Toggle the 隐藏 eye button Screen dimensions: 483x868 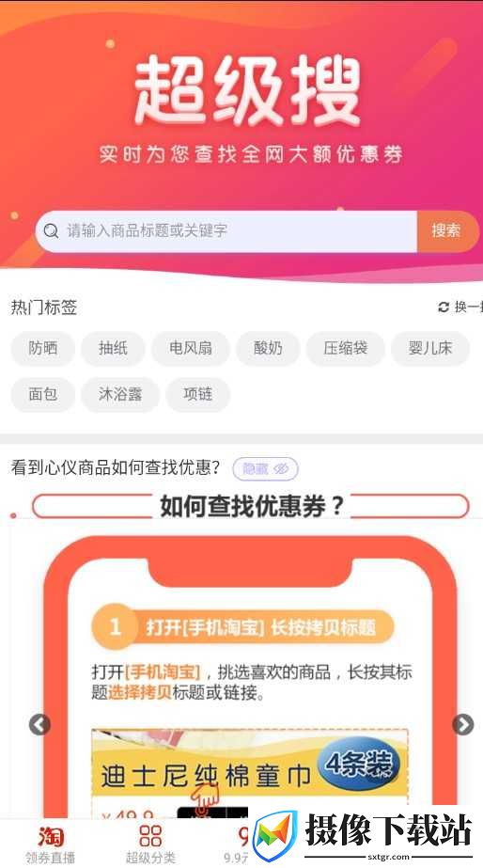coord(266,469)
